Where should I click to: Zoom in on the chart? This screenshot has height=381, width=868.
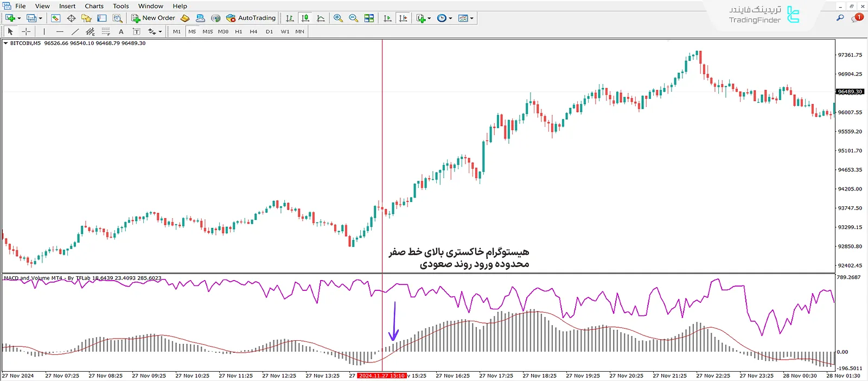(338, 18)
